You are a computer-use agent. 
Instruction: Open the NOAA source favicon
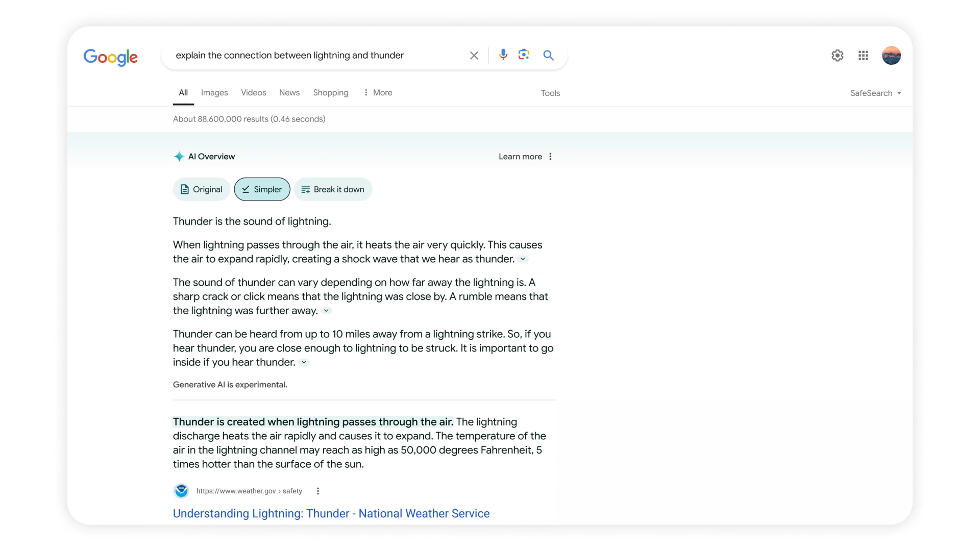tap(181, 490)
